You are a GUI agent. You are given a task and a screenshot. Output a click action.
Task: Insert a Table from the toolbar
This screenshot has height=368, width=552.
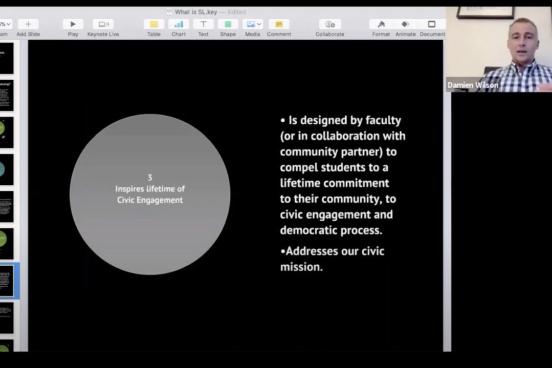click(x=154, y=24)
